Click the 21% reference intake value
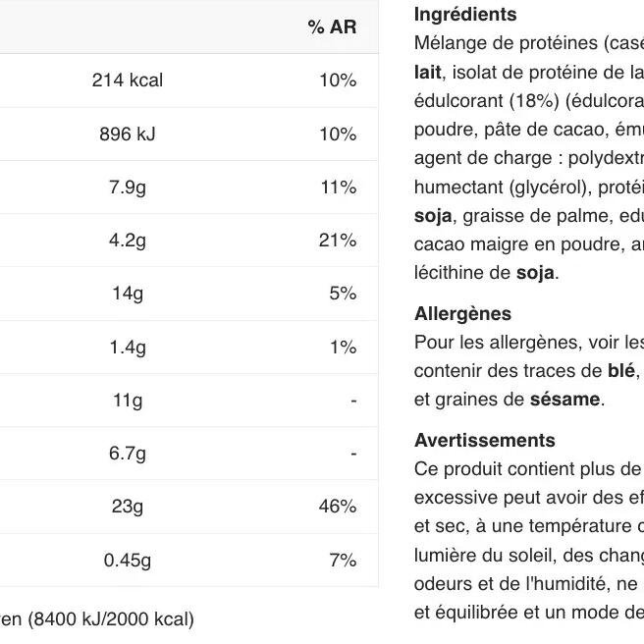The image size is (644, 644). tap(338, 240)
